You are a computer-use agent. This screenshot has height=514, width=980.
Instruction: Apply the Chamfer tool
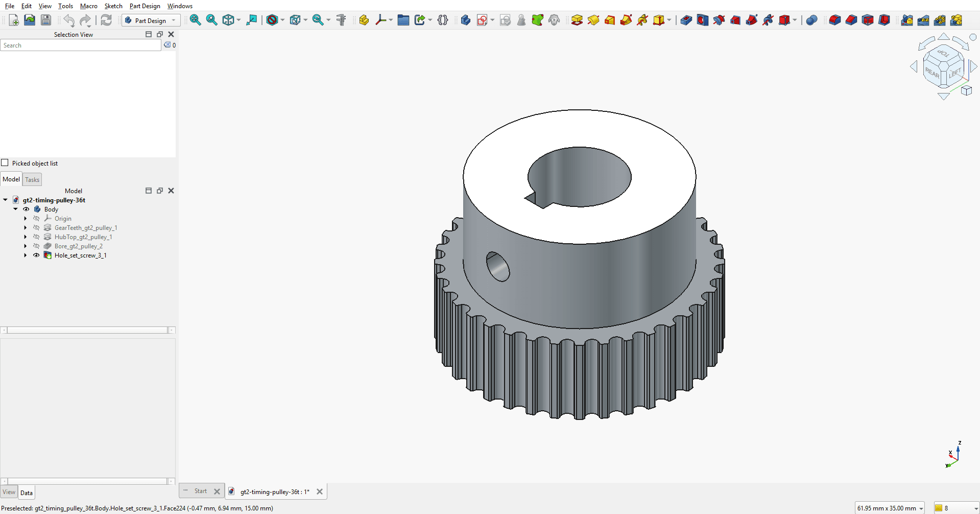[x=851, y=20]
